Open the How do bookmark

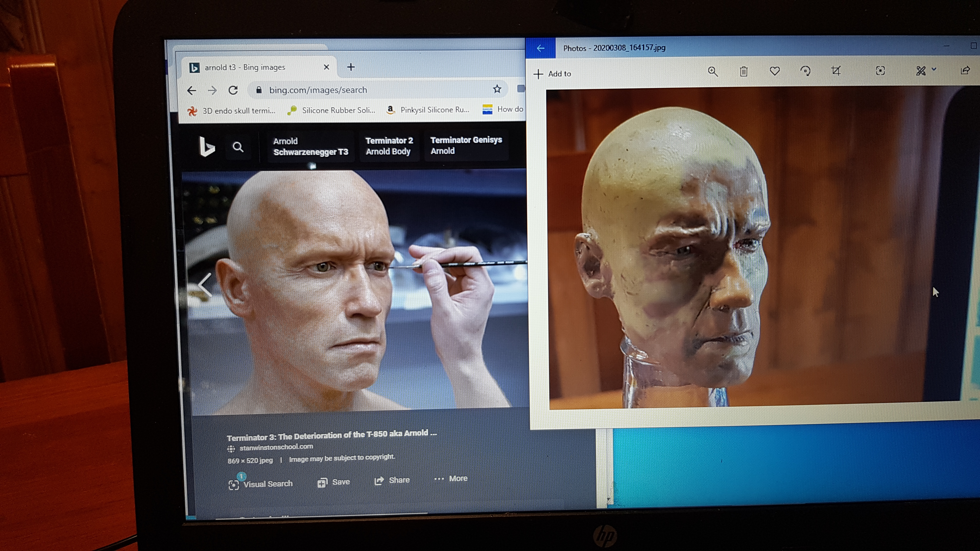tap(503, 110)
